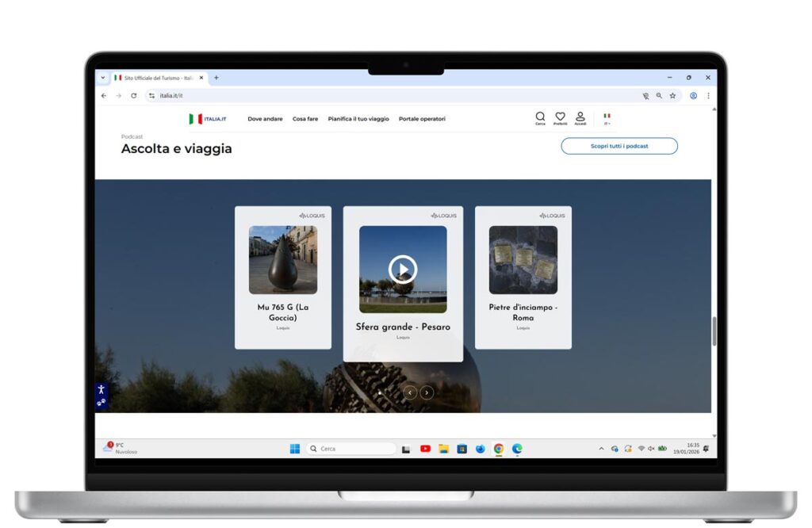Viewport: 812px width, 528px height.
Task: Open the Cosa fare menu
Action: pyautogui.click(x=305, y=119)
